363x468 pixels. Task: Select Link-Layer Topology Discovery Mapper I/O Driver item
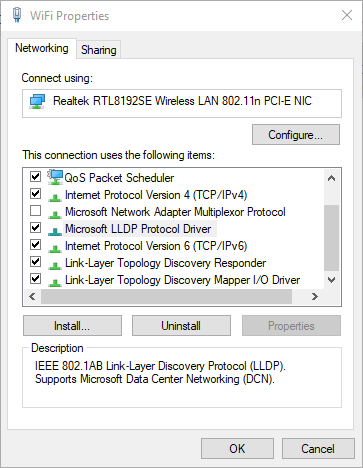(182, 280)
